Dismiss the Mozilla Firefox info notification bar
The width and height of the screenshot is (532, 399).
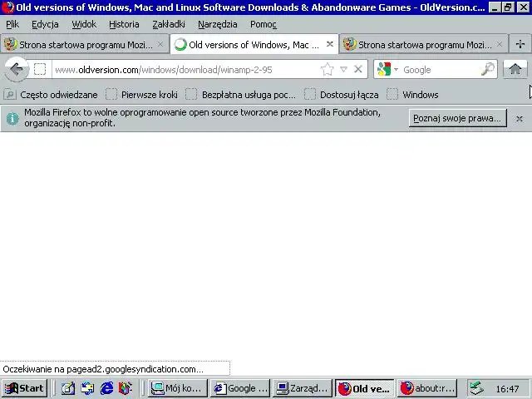tap(519, 119)
